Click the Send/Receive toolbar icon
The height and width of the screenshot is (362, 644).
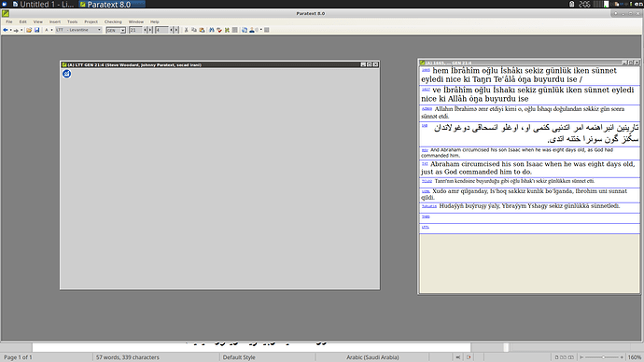(x=245, y=30)
